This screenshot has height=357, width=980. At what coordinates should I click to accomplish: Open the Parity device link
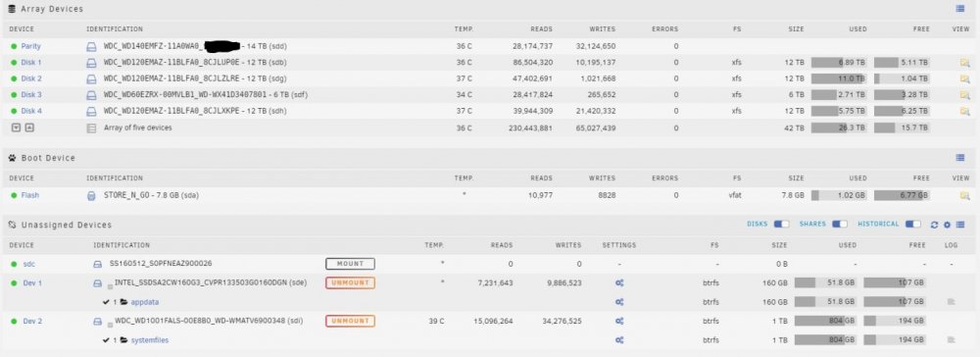(30, 46)
